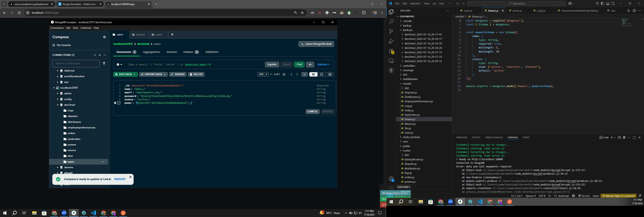The height and width of the screenshot is (217, 644).
Task: Click the Explain button in Compass
Action: pos(272,64)
